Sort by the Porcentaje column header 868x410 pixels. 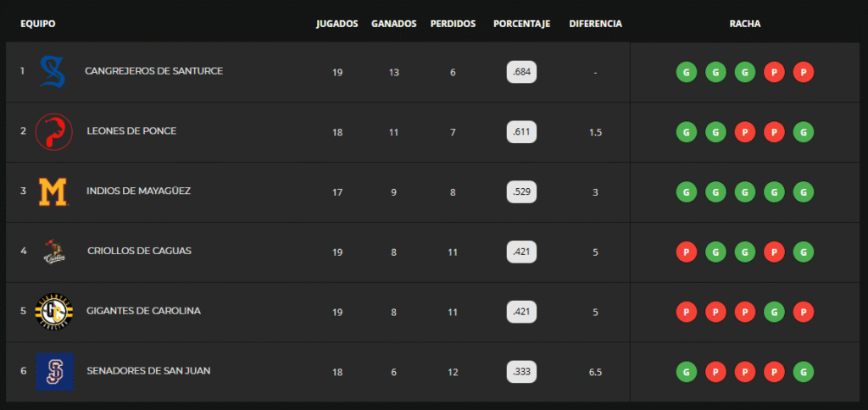click(521, 24)
